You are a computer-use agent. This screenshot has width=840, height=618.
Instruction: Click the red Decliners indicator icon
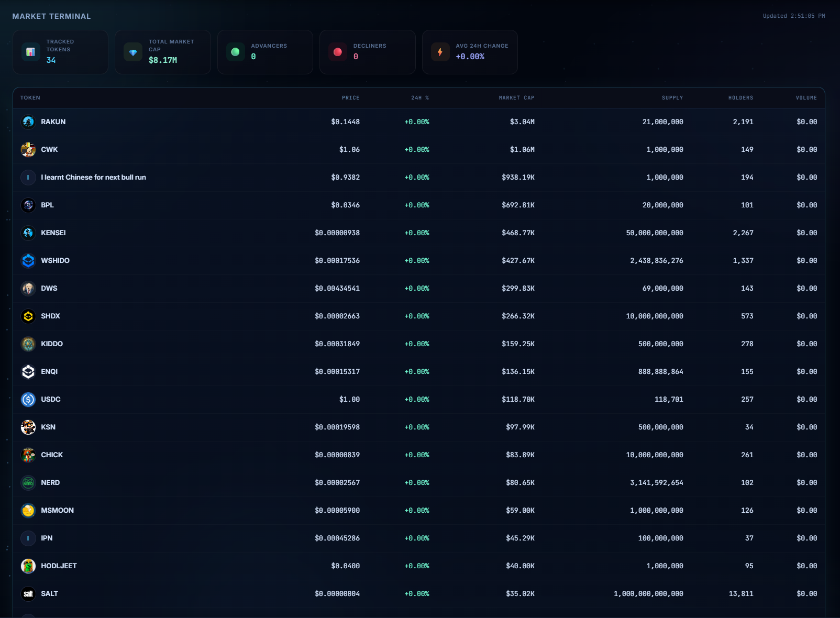(x=337, y=51)
